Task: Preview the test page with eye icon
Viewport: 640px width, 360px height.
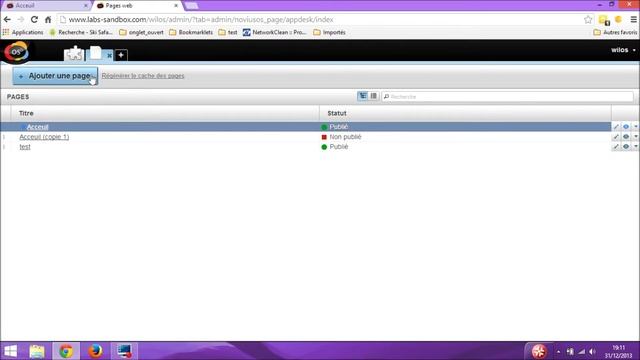Action: (626, 147)
